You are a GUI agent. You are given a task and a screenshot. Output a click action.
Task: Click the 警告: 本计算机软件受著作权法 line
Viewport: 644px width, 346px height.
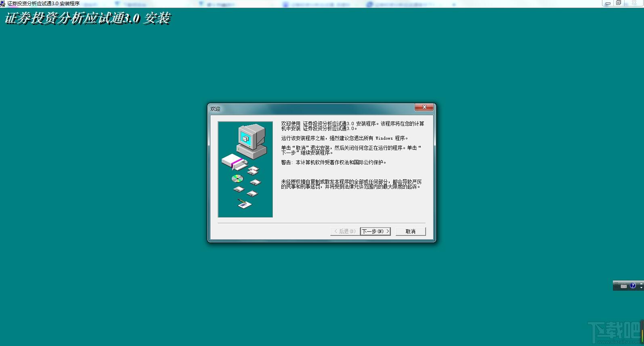pyautogui.click(x=334, y=162)
